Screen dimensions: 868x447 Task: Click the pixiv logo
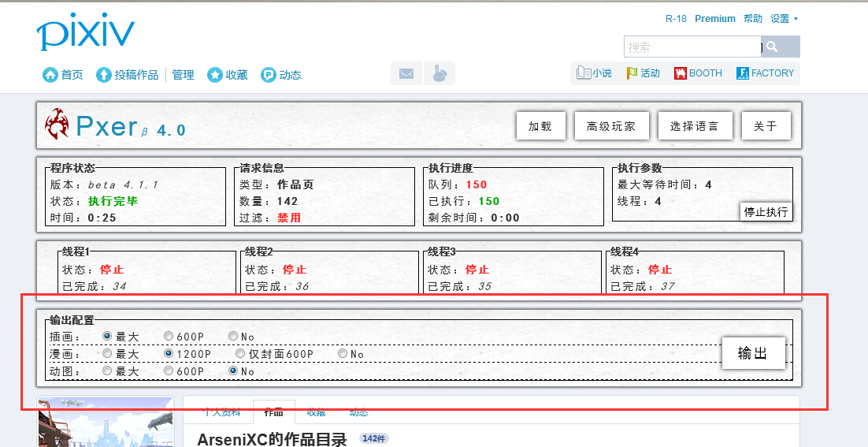tap(85, 33)
